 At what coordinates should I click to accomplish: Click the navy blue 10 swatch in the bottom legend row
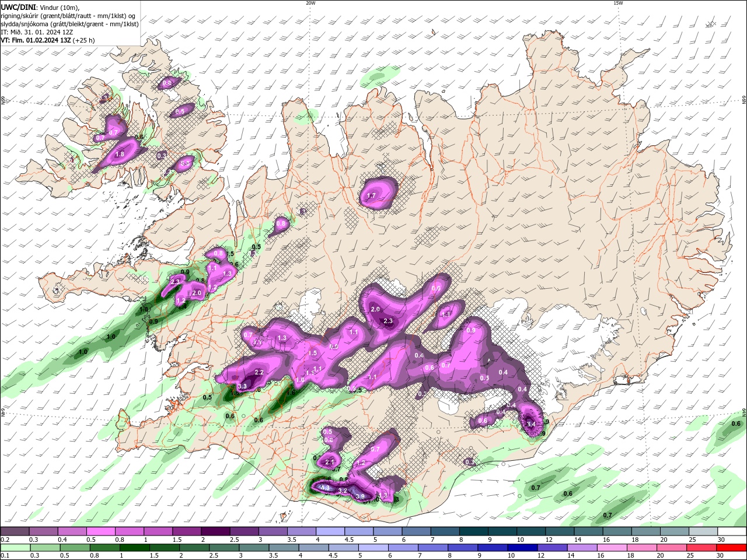coord(521,548)
